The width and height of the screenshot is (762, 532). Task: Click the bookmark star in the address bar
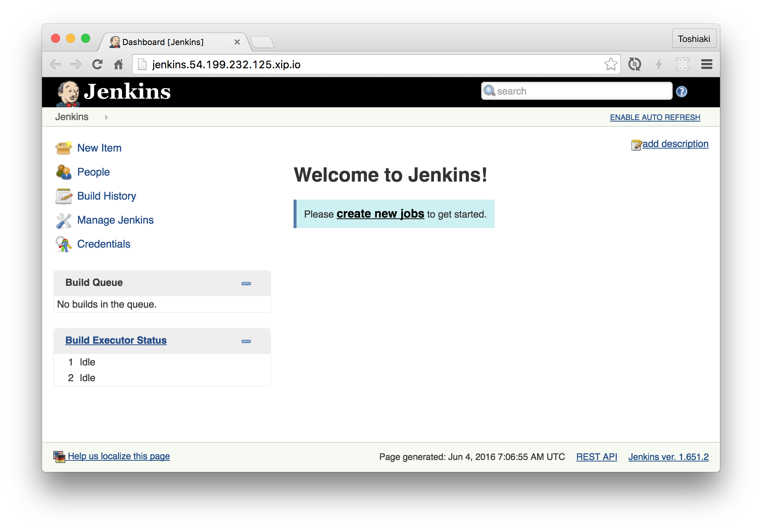point(610,65)
